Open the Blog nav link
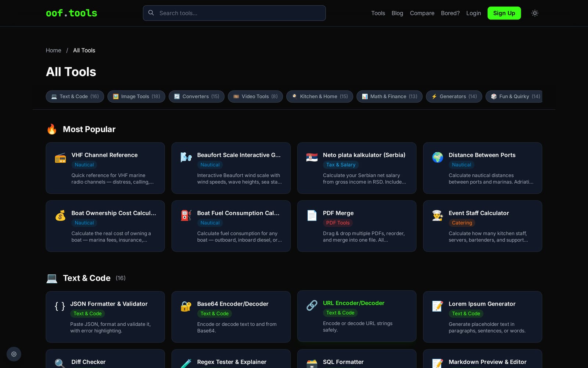The width and height of the screenshot is (588, 368). tap(397, 13)
